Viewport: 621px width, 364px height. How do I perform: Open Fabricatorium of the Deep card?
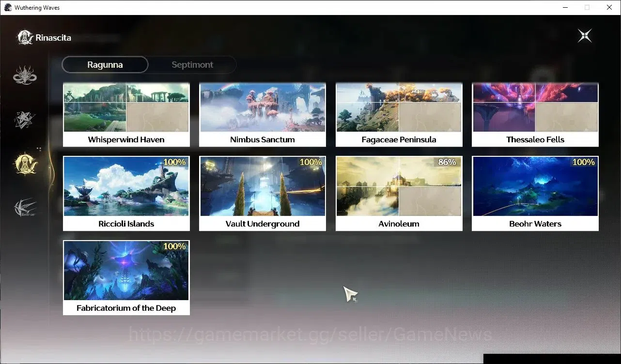coord(126,278)
